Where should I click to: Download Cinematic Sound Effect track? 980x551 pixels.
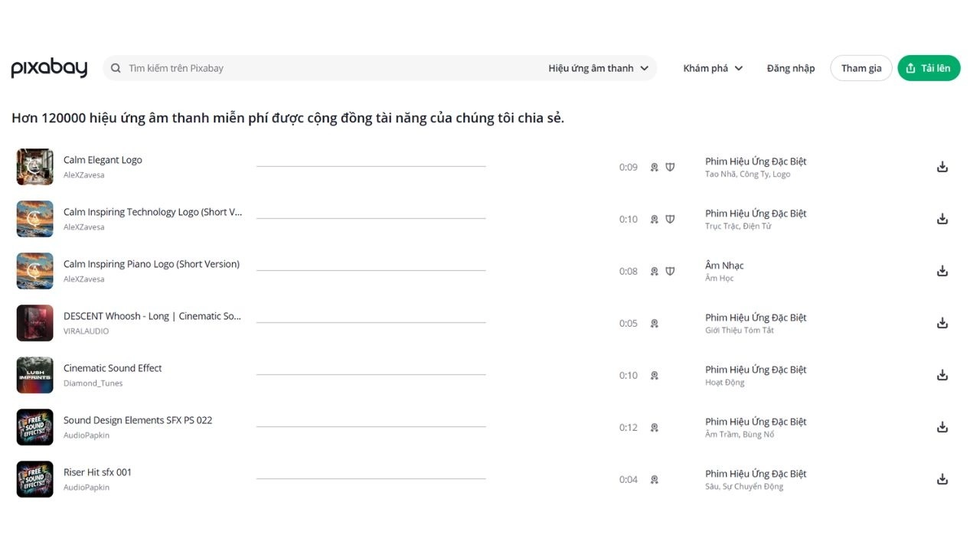[942, 375]
